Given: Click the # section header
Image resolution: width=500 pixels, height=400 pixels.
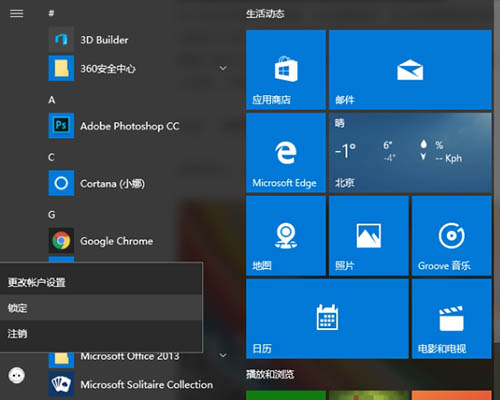Looking at the screenshot, I should click(51, 13).
